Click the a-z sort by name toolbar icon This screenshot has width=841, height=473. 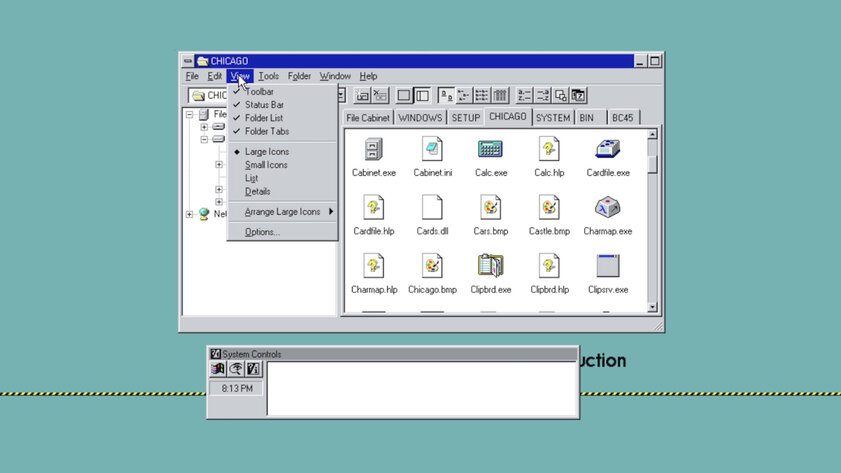tap(523, 95)
